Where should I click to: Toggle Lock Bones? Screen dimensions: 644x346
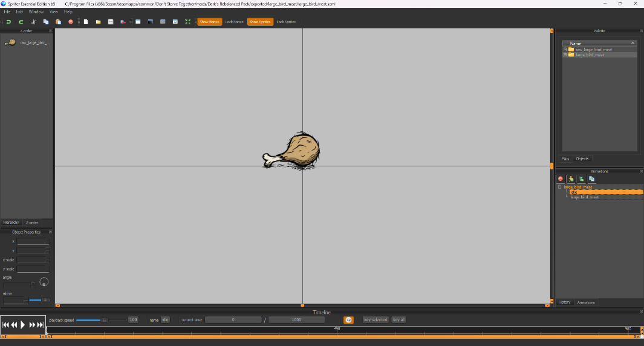click(234, 22)
